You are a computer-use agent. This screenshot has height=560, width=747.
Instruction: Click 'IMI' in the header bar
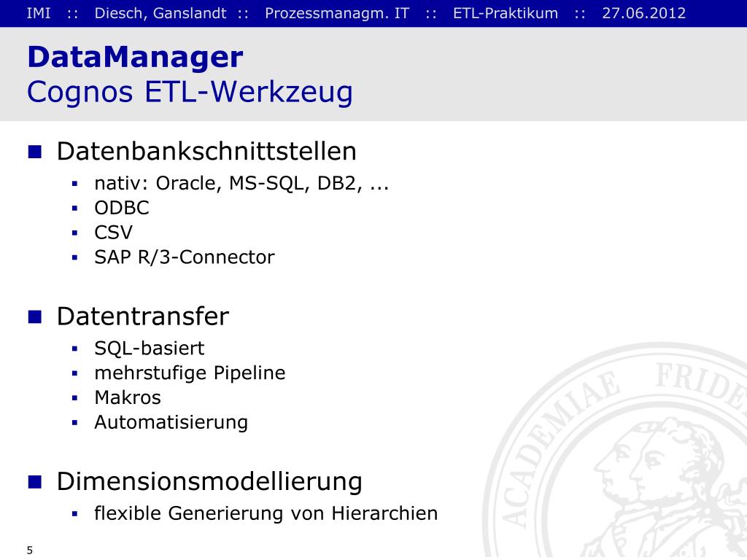[x=39, y=13]
